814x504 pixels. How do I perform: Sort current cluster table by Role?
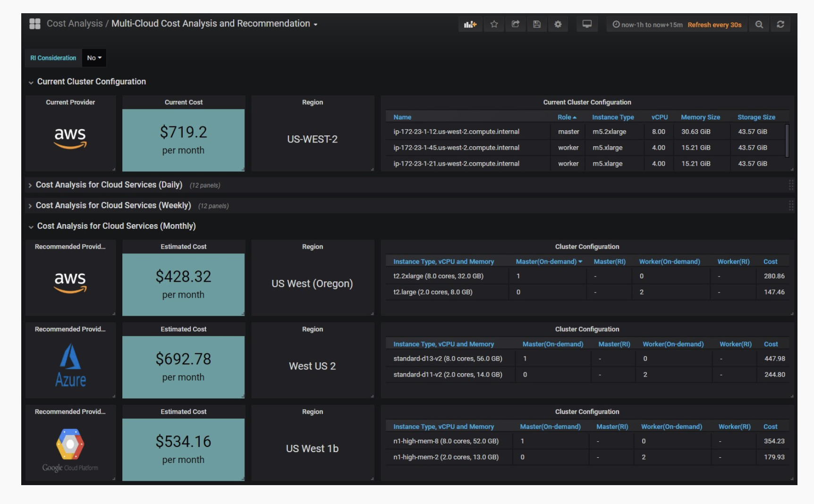[567, 117]
